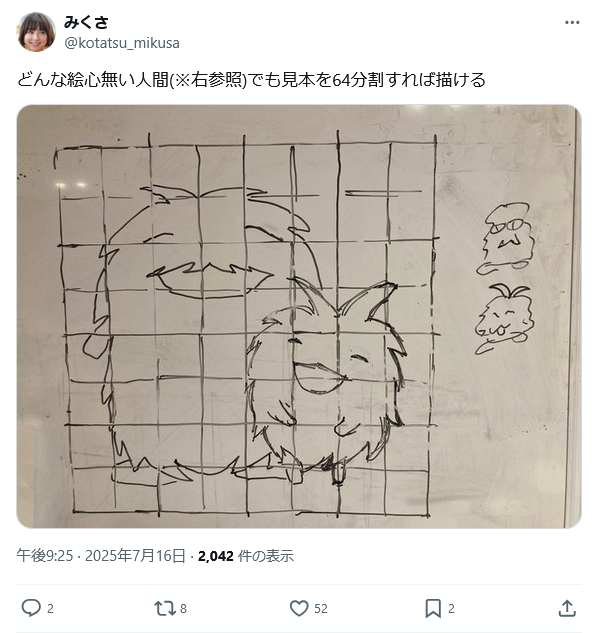The height and width of the screenshot is (633, 598).
Task: Click the timestamp 午後9:25 · 2025年7月16日
Action: click(101, 556)
